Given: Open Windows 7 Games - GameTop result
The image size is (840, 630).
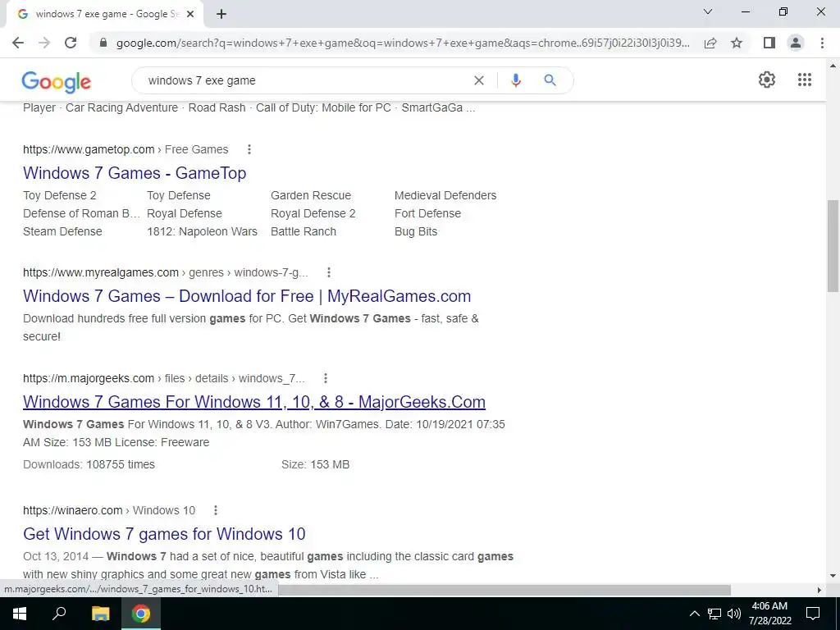Looking at the screenshot, I should tap(135, 173).
